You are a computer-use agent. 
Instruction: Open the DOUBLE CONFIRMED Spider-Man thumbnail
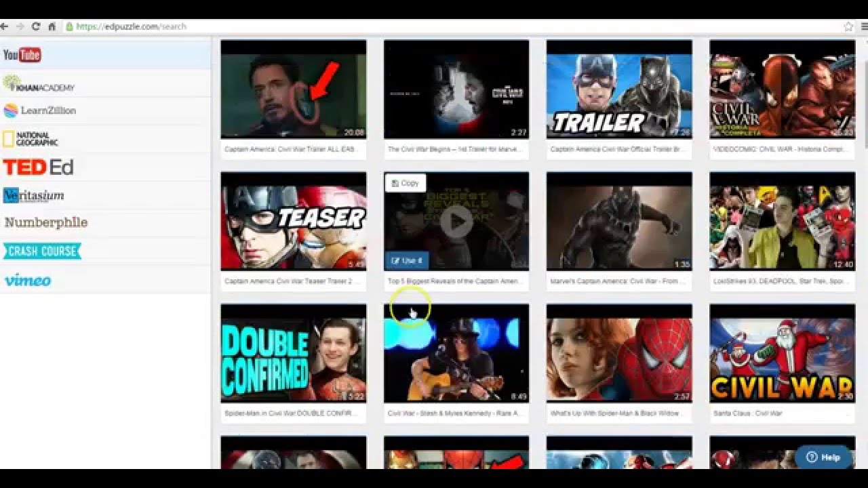tap(294, 353)
